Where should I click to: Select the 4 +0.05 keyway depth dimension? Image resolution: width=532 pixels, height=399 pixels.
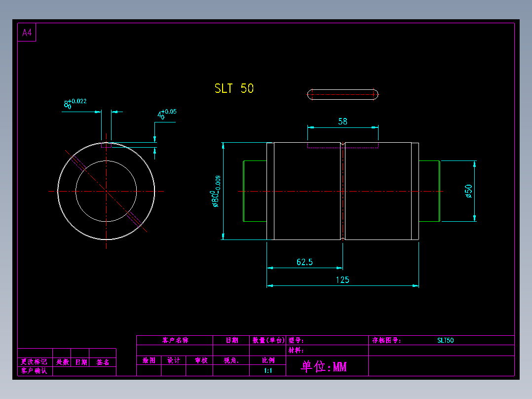click(167, 114)
